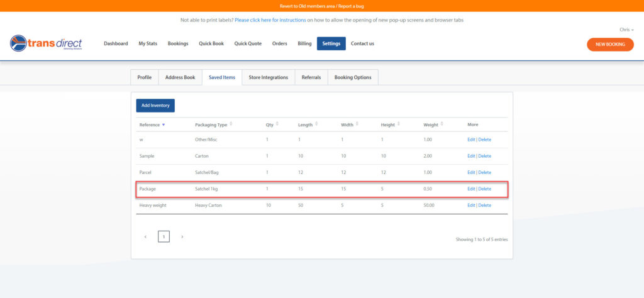Click the 'Package' reference cell
The image size is (644, 298).
(x=147, y=189)
